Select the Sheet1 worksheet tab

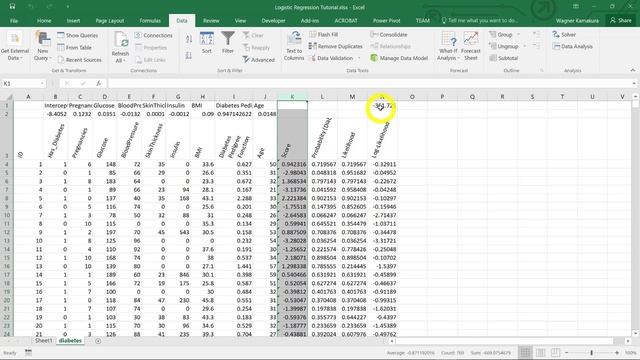[44, 340]
